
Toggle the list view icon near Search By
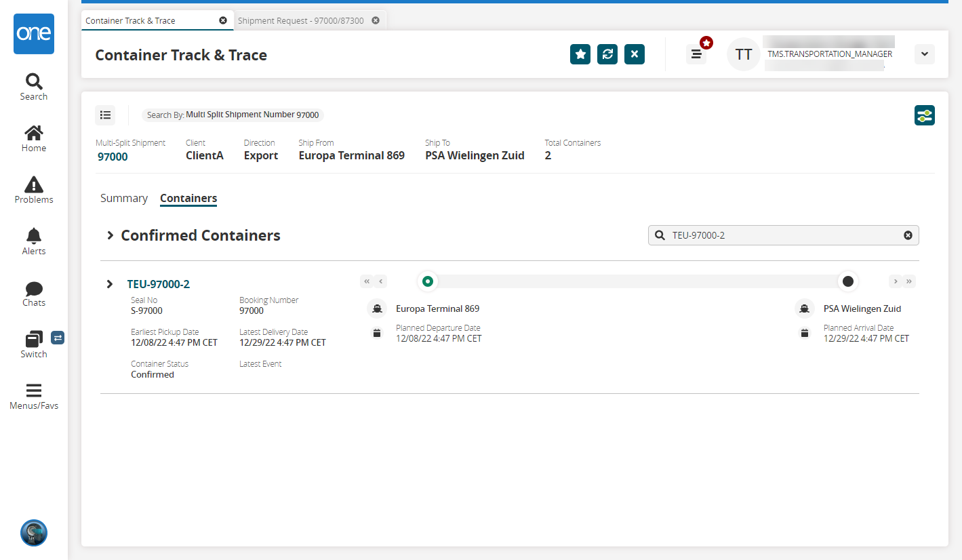105,115
